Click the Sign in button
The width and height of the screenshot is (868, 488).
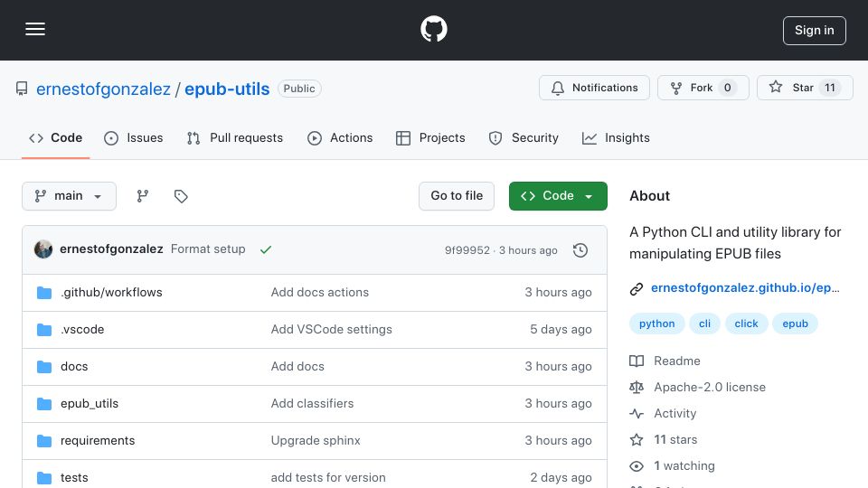(x=814, y=31)
